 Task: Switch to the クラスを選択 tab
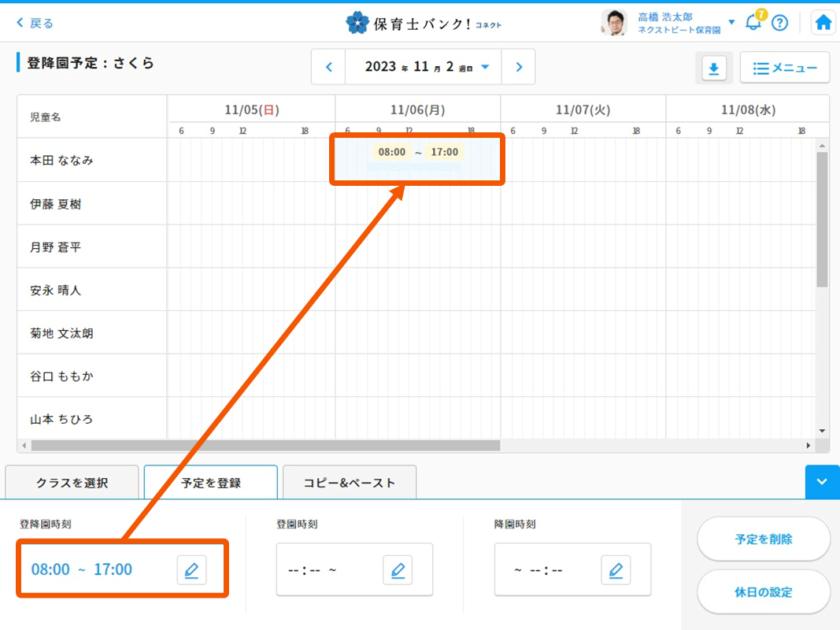(72, 483)
